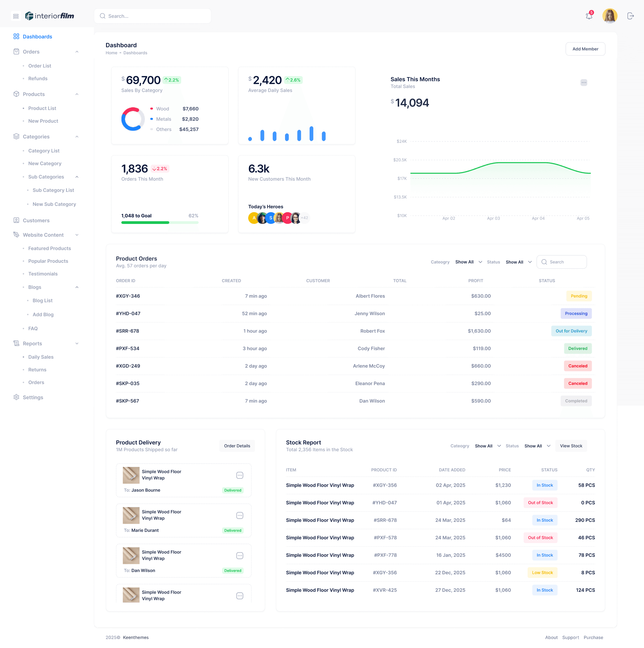Click the Orders sidebar icon
Image resolution: width=644 pixels, height=648 pixels.
click(x=16, y=51)
